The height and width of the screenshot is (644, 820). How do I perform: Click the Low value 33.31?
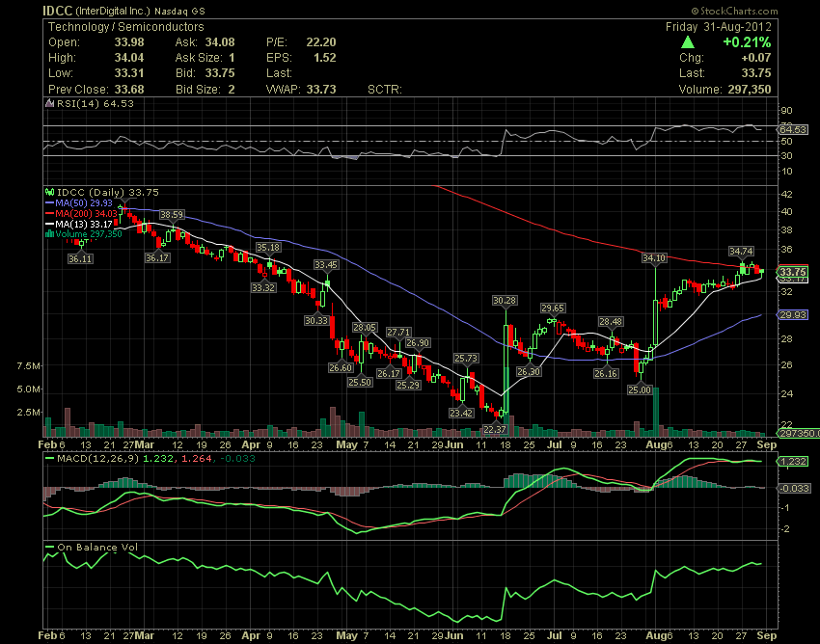click(x=129, y=73)
